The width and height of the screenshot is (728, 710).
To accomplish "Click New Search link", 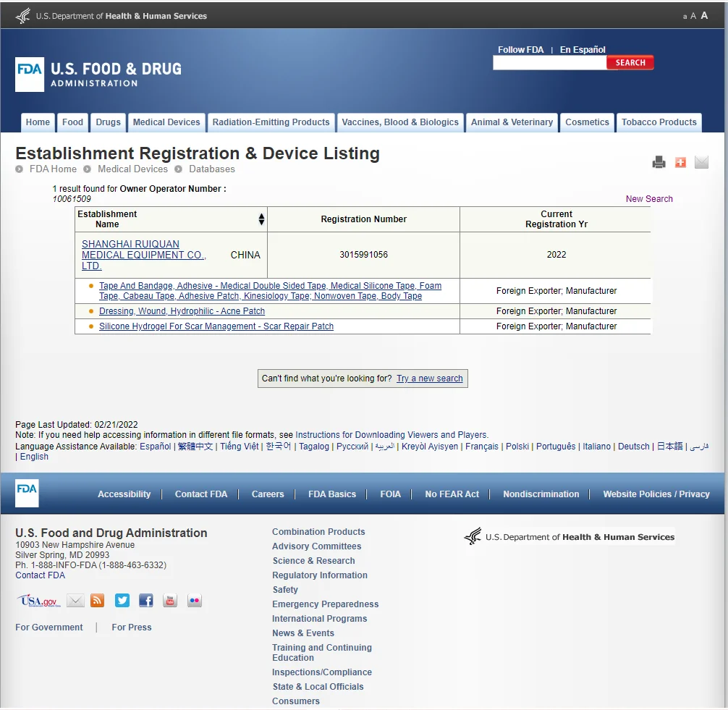I will point(649,199).
